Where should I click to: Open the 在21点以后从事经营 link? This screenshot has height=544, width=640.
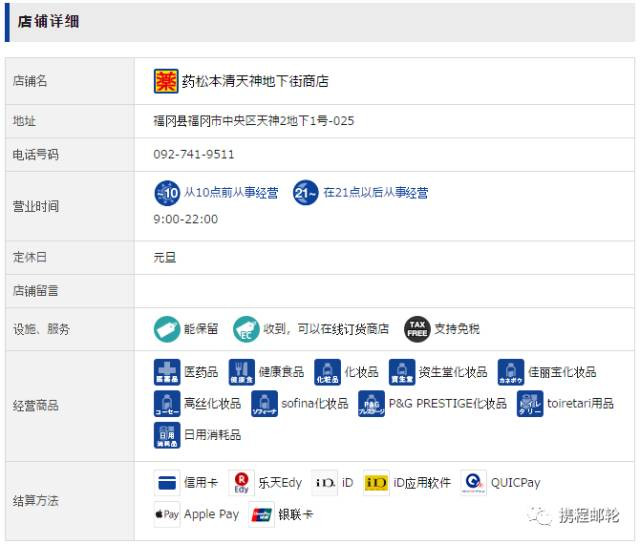(x=376, y=192)
